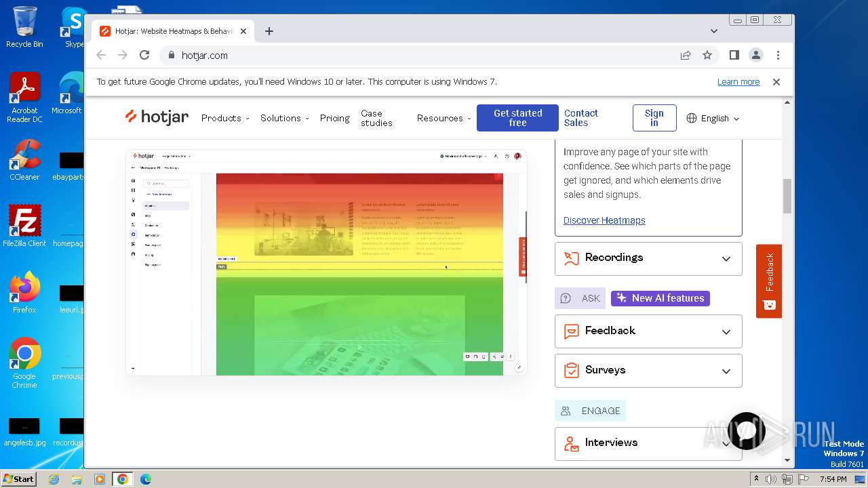Follow the Discover Heatmaps link
868x488 pixels.
pos(604,220)
